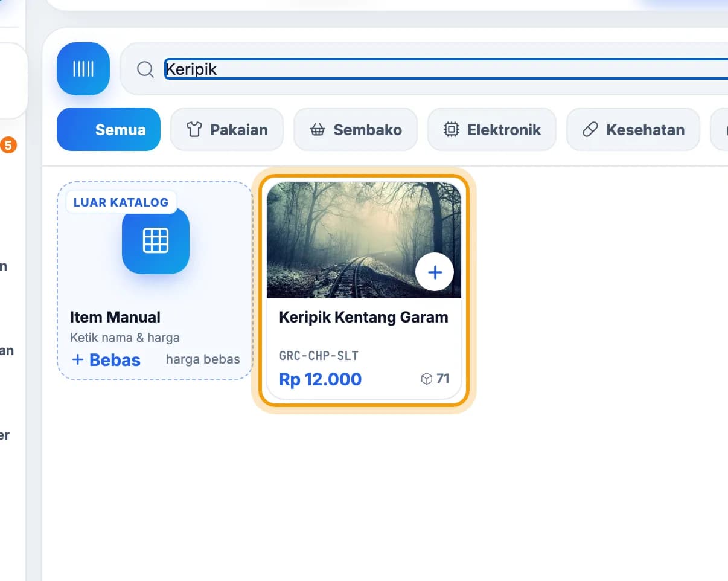The height and width of the screenshot is (581, 728).
Task: Click the stock box icon beside 71
Action: click(x=427, y=379)
